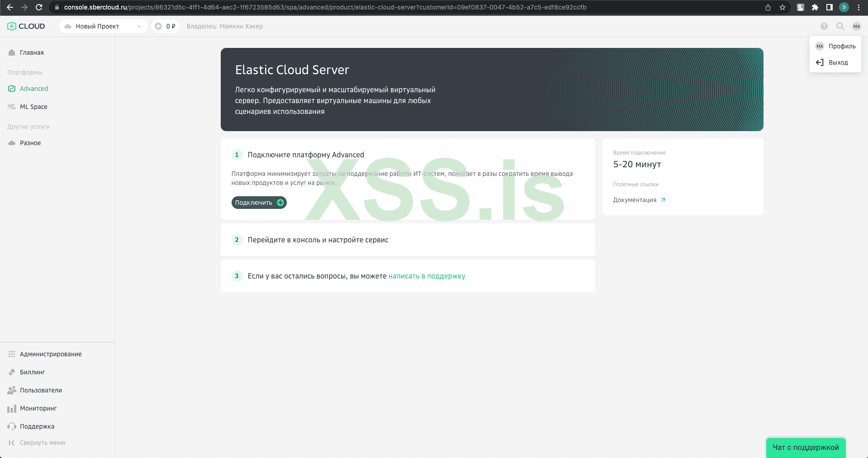Click the lock icon in address bar
The height and width of the screenshot is (458, 868).
57,7
